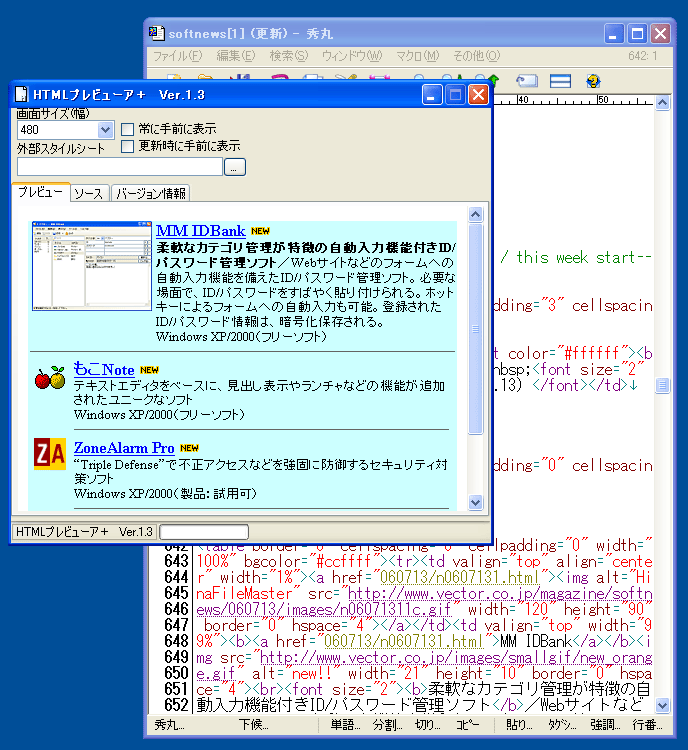Click Hidemaru editor scrollbar up arrow
688x750 pixels.
(662, 102)
